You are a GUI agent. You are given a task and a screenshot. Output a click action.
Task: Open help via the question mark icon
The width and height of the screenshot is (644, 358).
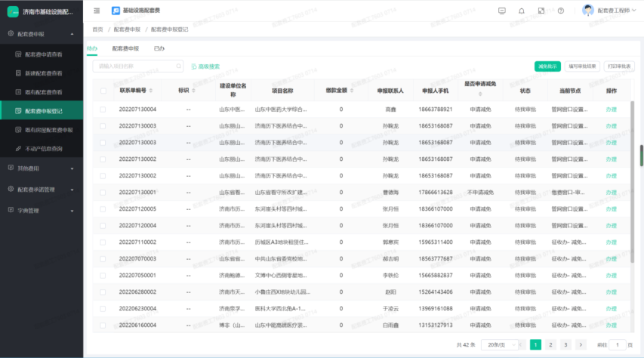(x=561, y=11)
